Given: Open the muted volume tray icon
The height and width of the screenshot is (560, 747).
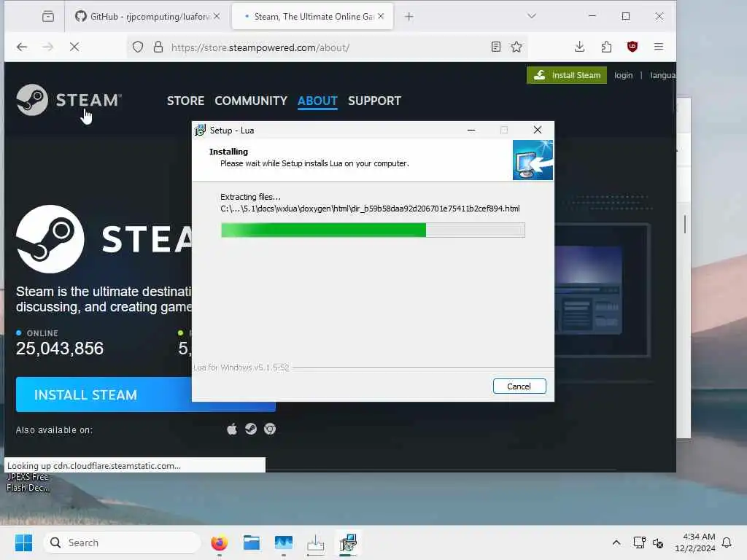Looking at the screenshot, I should tap(658, 542).
